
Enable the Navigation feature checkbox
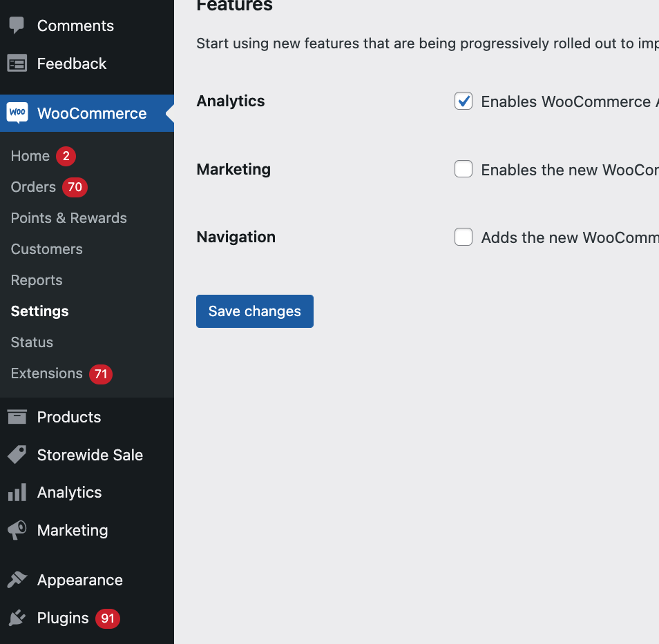tap(464, 237)
